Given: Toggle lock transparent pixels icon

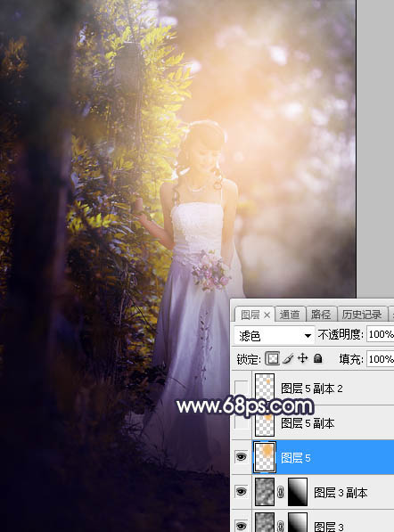Looking at the screenshot, I should tap(273, 358).
